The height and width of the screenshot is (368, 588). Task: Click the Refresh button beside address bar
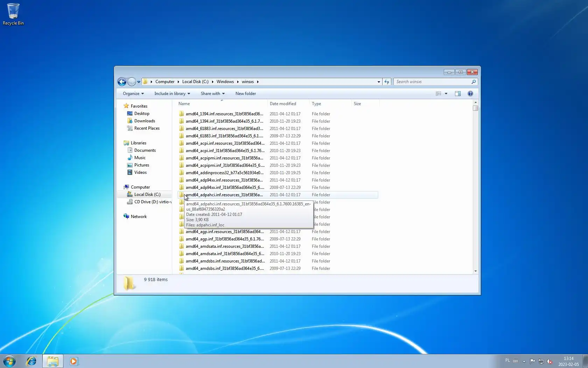(386, 82)
